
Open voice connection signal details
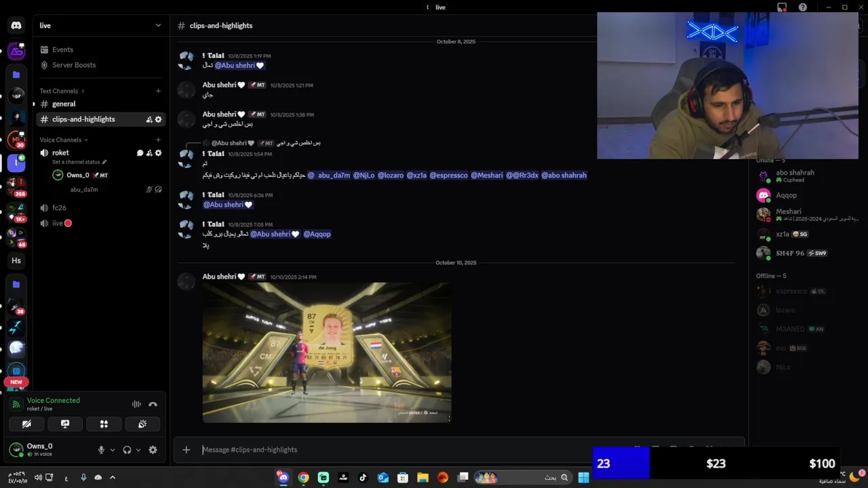tap(16, 405)
